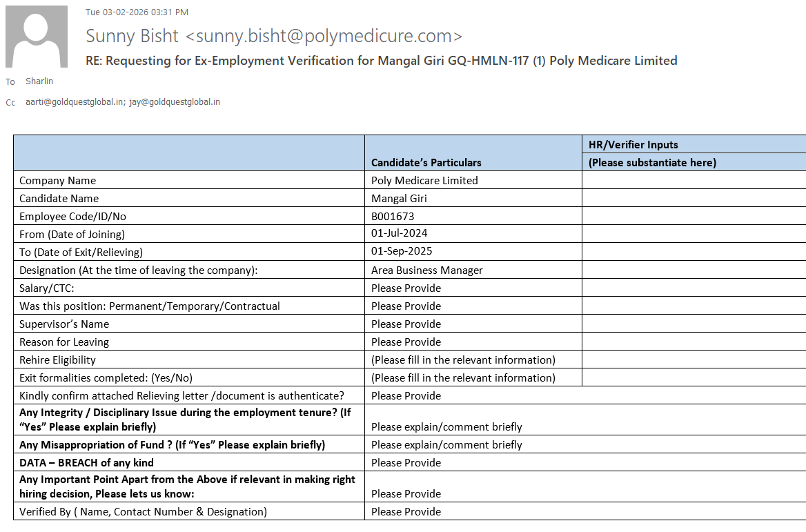Click the email subject line text
This screenshot has height=532, width=806.
(381, 61)
